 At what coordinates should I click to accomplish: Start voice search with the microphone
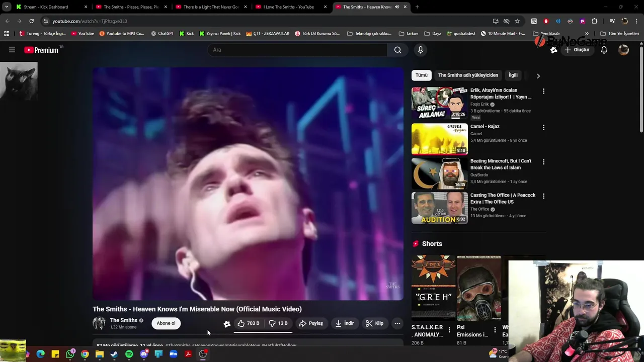[421, 50]
